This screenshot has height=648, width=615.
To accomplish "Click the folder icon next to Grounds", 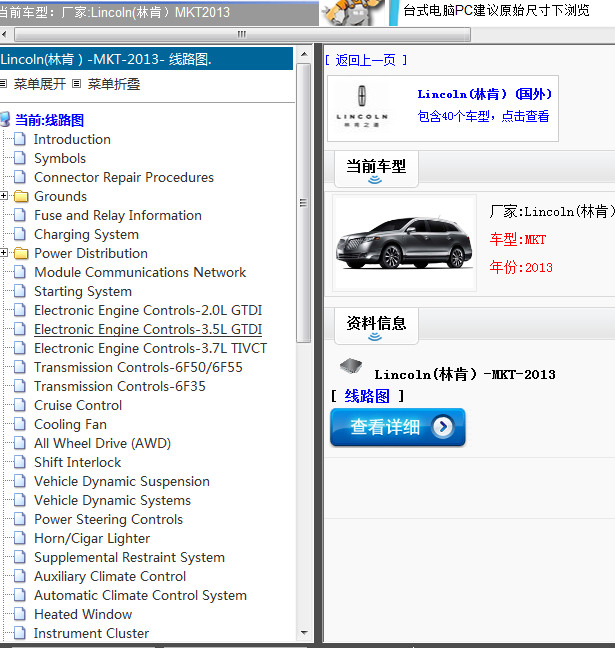I will (21, 197).
